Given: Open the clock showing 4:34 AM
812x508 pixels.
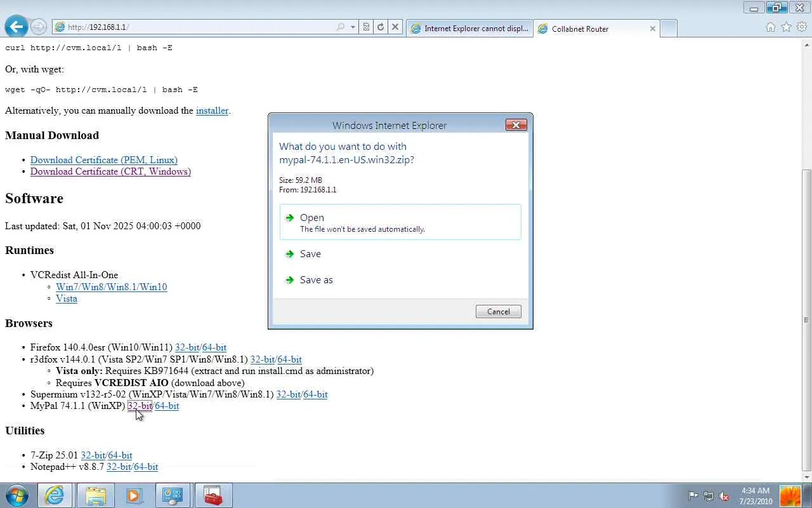Looking at the screenshot, I should coord(755,496).
